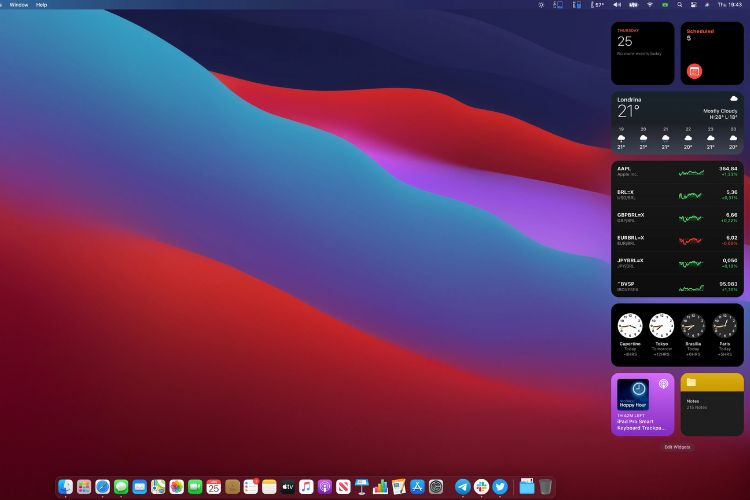Image resolution: width=750 pixels, height=500 pixels.
Task: Open Apple News from the Dock
Action: [343, 487]
